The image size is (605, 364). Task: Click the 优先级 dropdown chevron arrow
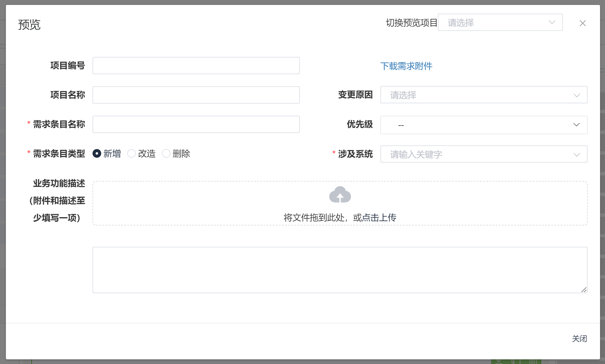tap(577, 125)
